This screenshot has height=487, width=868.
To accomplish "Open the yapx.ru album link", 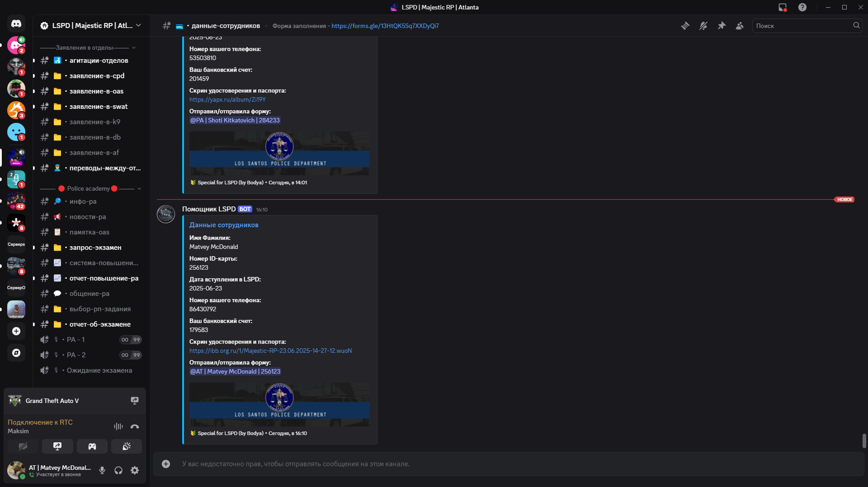I will click(x=227, y=99).
